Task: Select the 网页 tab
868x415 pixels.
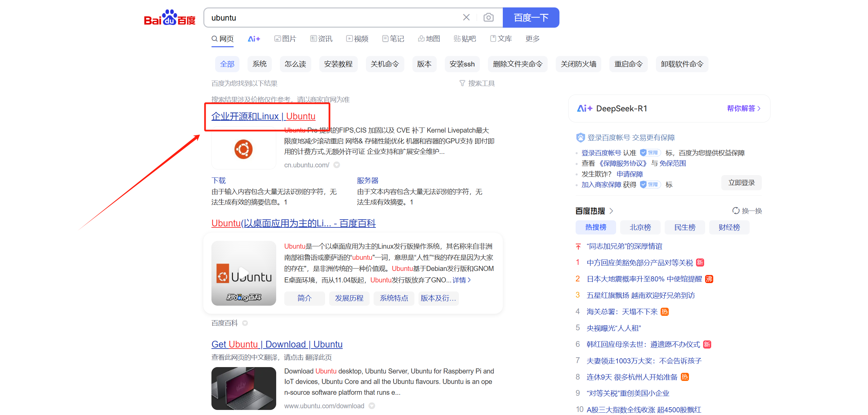Action: (x=223, y=39)
